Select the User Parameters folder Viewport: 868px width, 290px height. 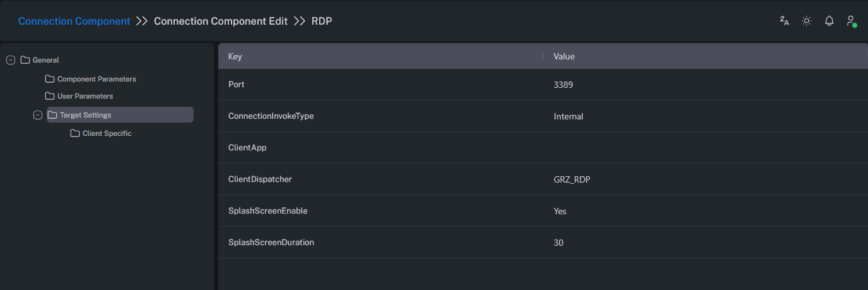(85, 96)
